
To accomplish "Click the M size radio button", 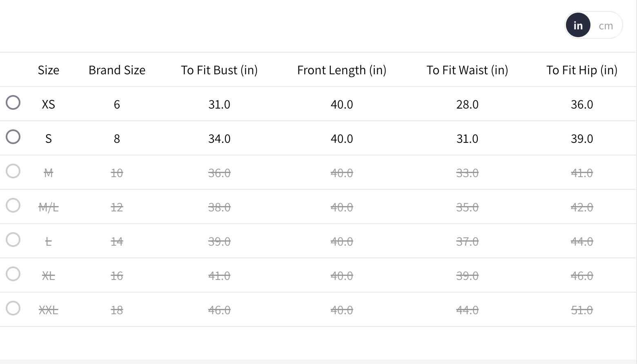I will 13,171.
